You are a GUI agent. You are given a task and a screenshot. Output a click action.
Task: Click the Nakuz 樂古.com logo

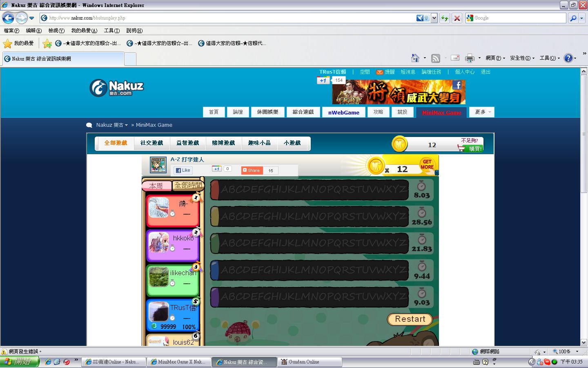(x=117, y=88)
